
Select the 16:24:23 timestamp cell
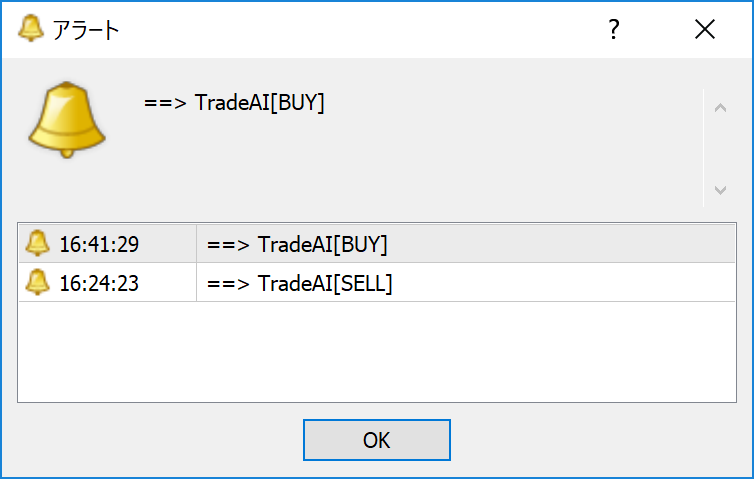[x=98, y=284]
